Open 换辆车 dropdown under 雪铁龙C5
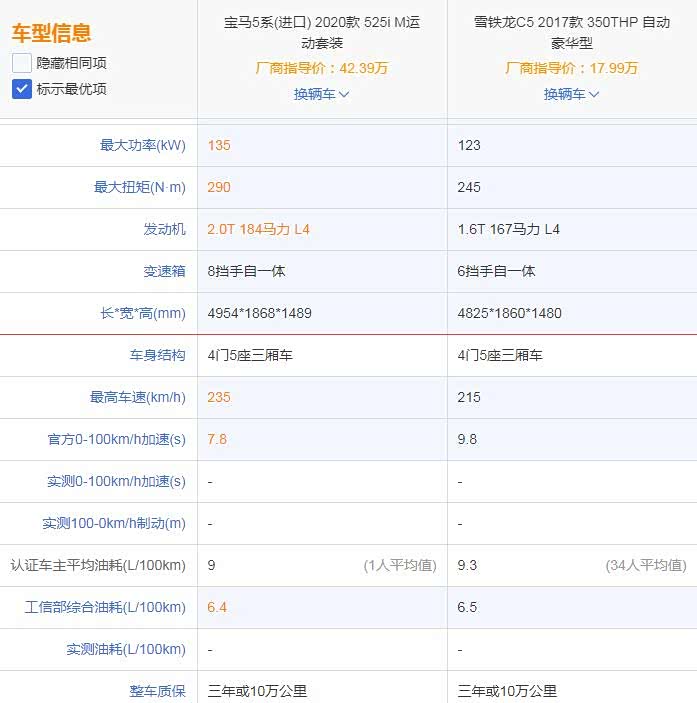This screenshot has height=703, width=697. tap(571, 94)
